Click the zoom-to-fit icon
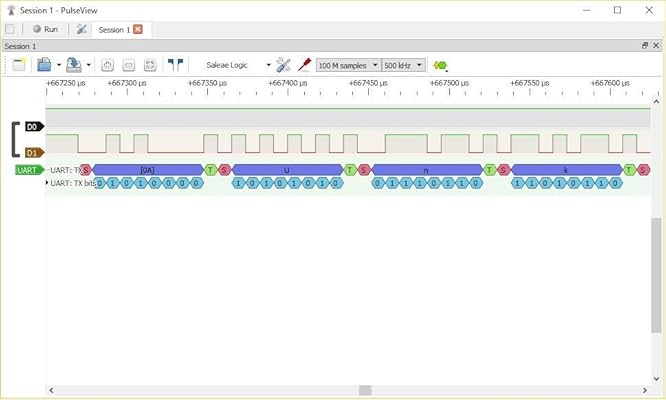Viewport: 666px width, 400px height. tap(150, 65)
